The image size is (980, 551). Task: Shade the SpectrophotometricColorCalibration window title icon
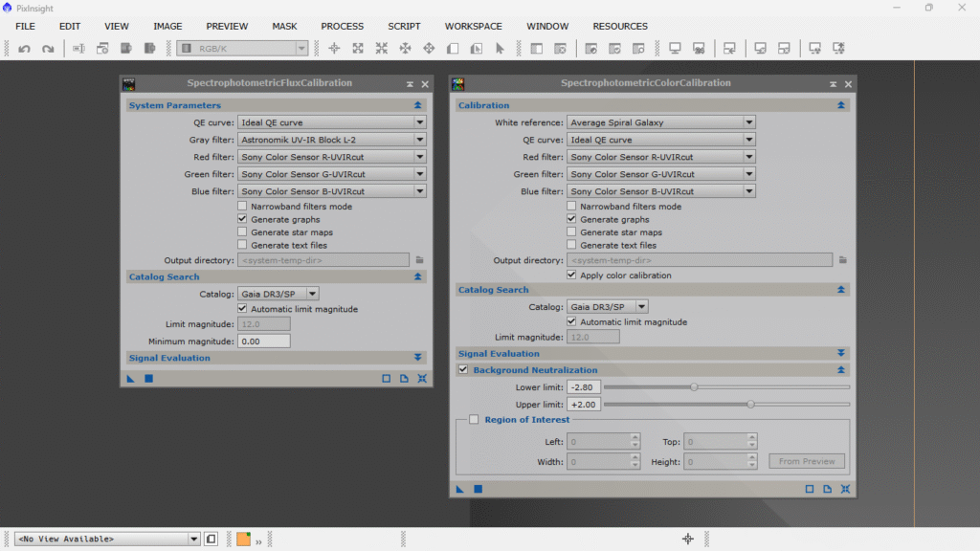[x=834, y=84]
